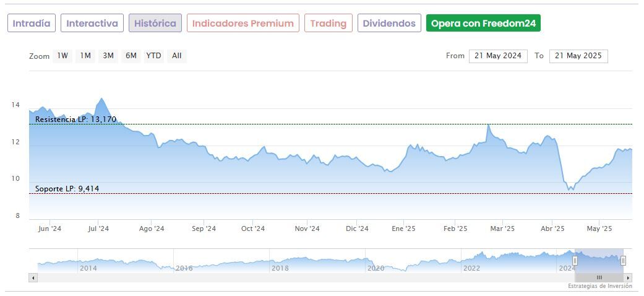Show All historical data range
The height and width of the screenshot is (296, 644).
coord(177,56)
